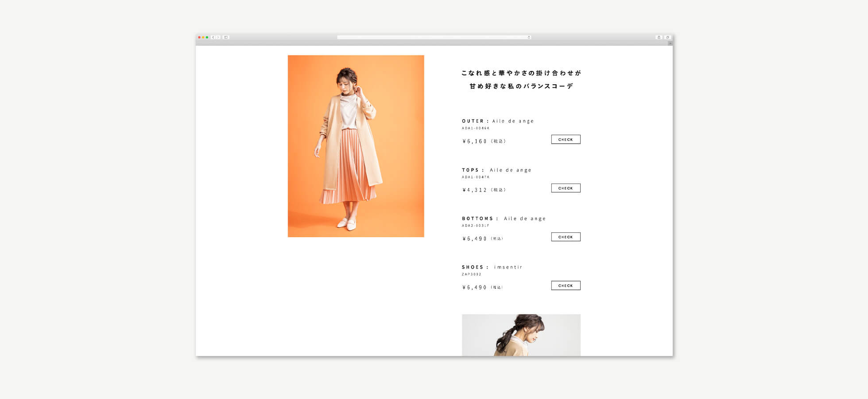Focus the browser address bar
This screenshot has width=868, height=399.
[434, 37]
